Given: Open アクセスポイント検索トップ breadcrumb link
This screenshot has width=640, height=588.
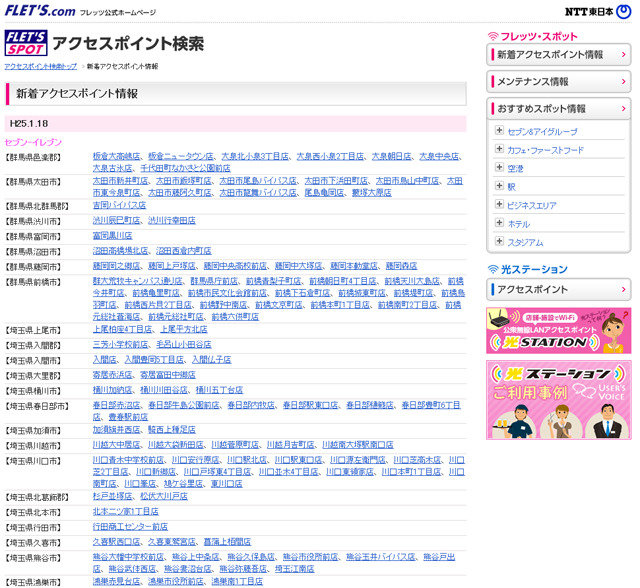Looking at the screenshot, I should 41,67.
